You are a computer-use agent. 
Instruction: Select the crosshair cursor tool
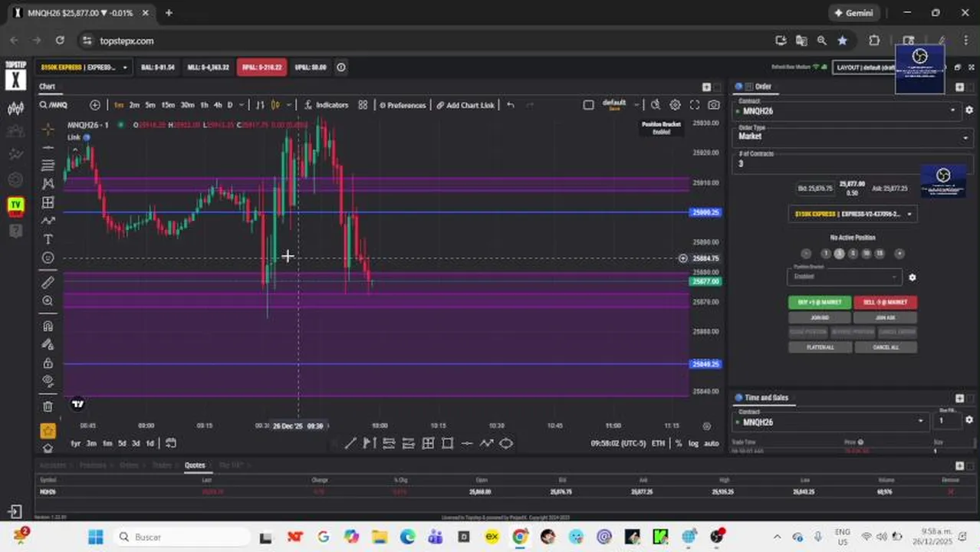(x=48, y=129)
